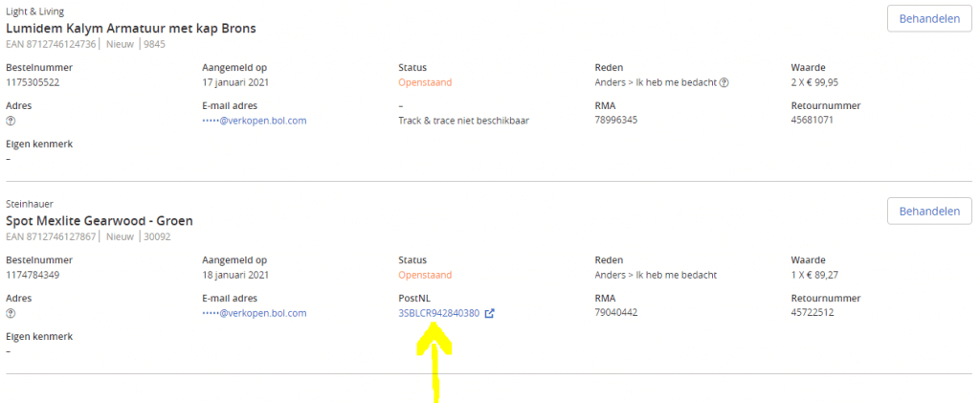Click RMA number 78996345
980x403 pixels.
pos(616,121)
